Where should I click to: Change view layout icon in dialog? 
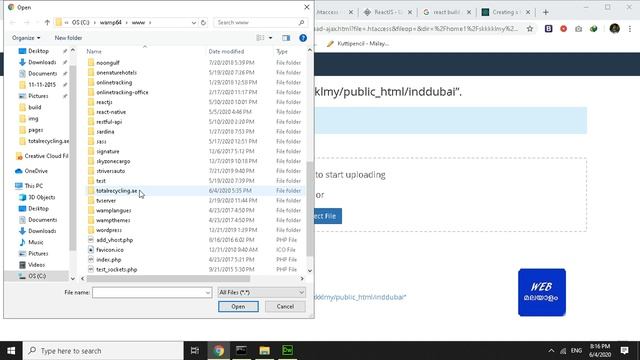click(260, 38)
